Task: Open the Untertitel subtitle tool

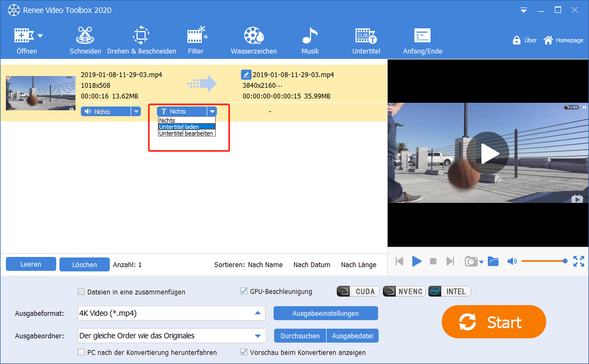Action: (366, 41)
